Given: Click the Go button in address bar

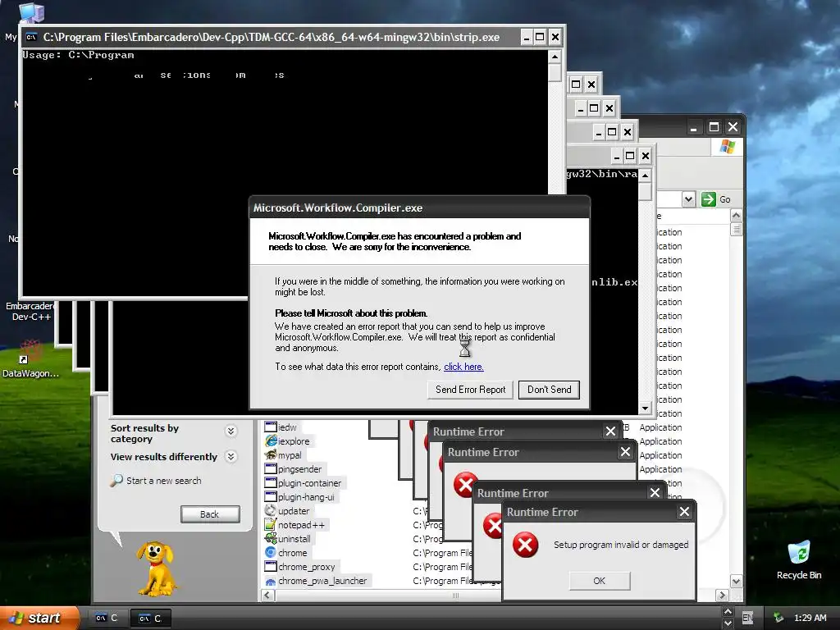Looking at the screenshot, I should pyautogui.click(x=715, y=199).
